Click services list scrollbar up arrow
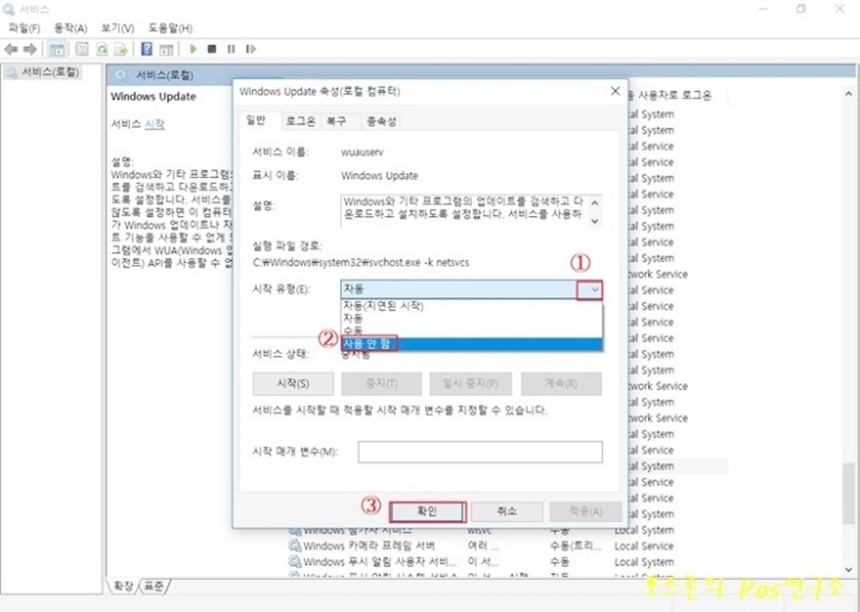This screenshot has width=860, height=612. click(x=848, y=94)
